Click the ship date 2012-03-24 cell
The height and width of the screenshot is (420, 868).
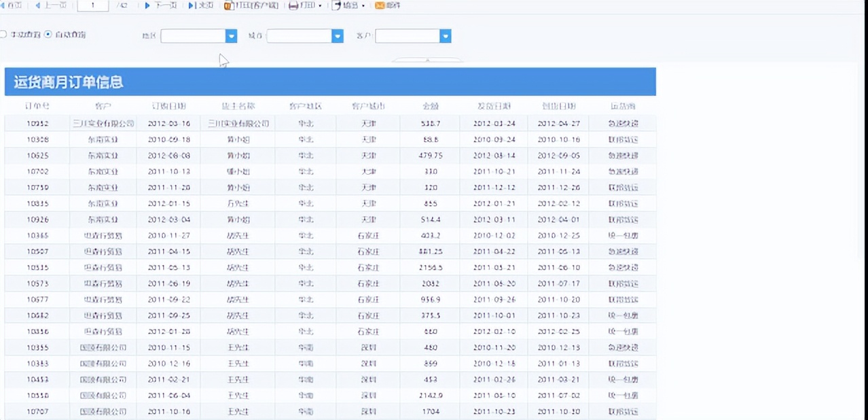click(494, 124)
